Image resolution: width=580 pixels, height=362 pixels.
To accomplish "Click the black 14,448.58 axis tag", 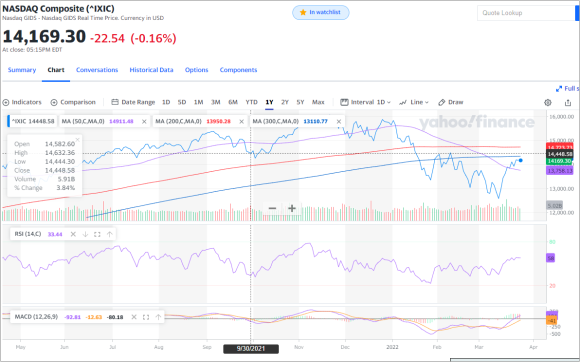I will (559, 154).
